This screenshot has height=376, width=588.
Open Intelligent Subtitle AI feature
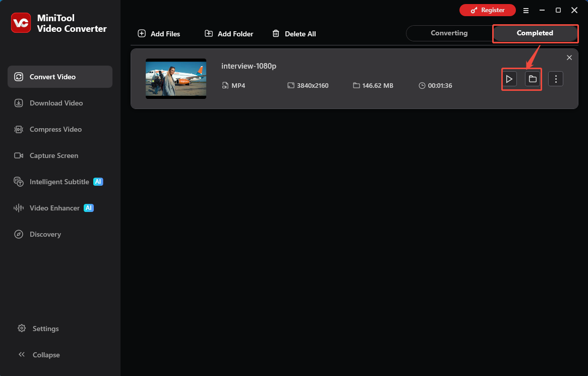point(58,182)
